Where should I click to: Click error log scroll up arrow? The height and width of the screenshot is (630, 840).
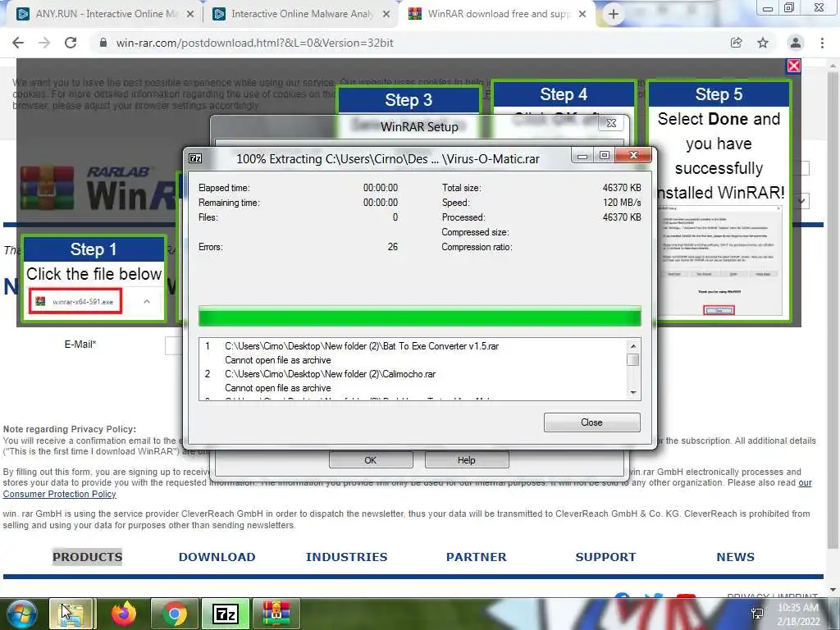[633, 346]
